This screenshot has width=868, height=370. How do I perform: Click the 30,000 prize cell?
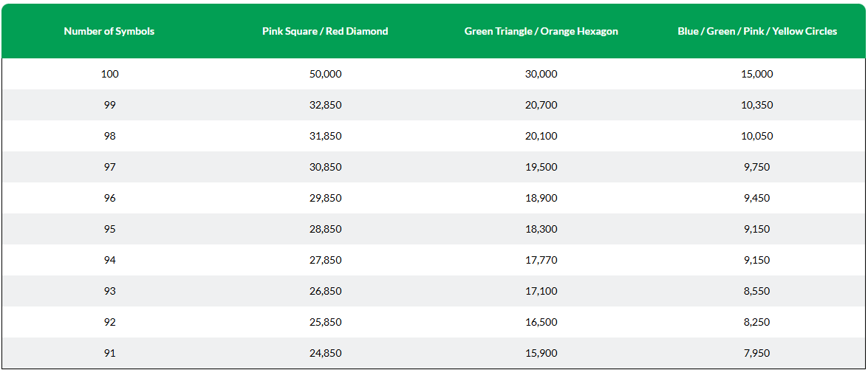[x=541, y=74]
